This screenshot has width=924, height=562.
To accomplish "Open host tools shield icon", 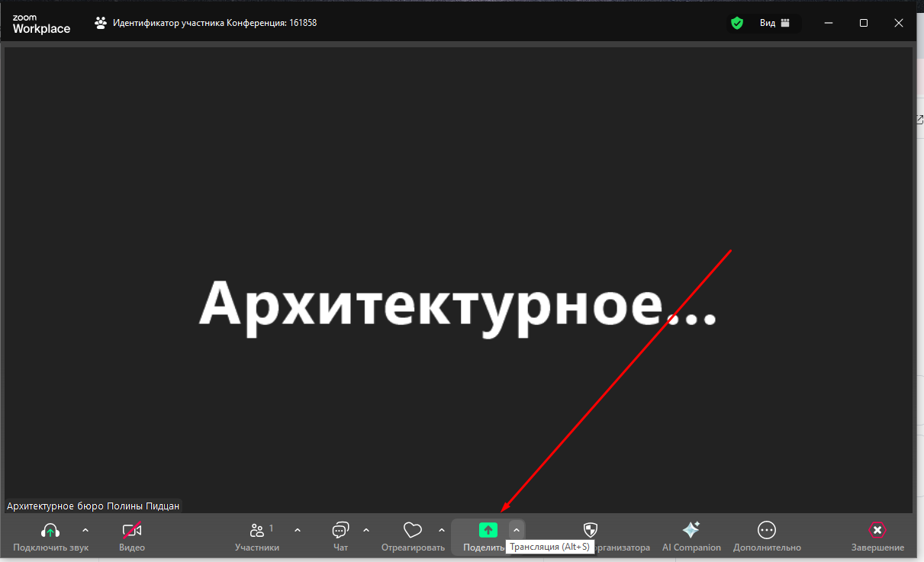I will coord(590,530).
